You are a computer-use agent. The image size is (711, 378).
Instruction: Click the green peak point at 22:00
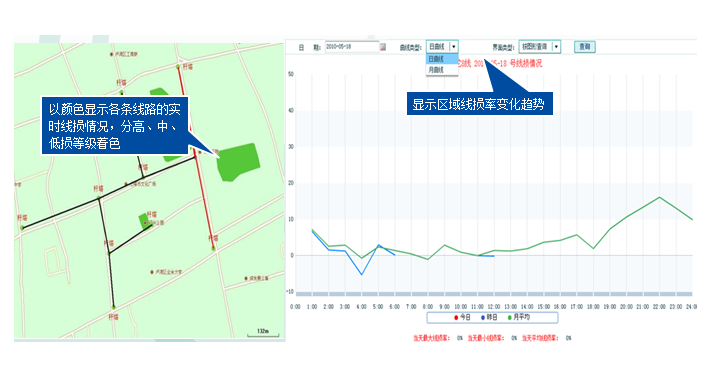(659, 197)
